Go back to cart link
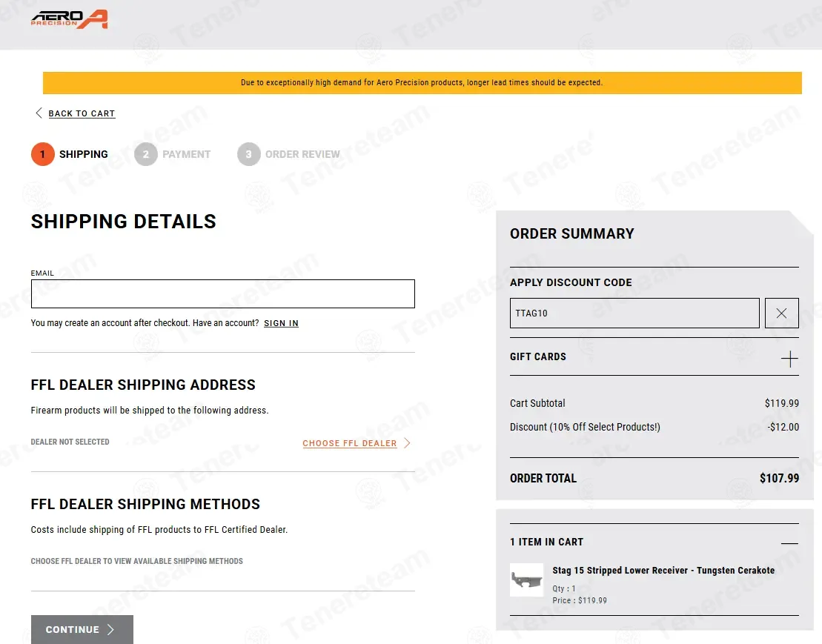 pos(82,113)
